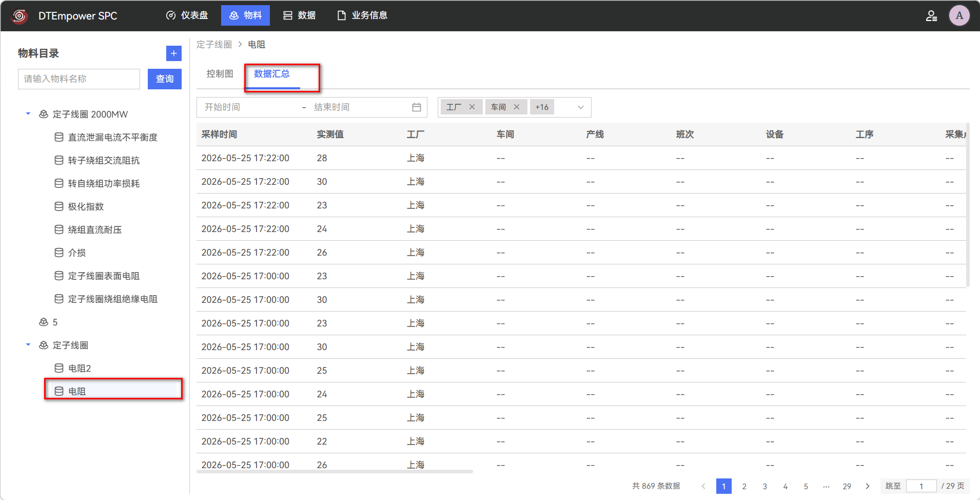Go to next page arrow
The height and width of the screenshot is (500, 980).
point(868,486)
